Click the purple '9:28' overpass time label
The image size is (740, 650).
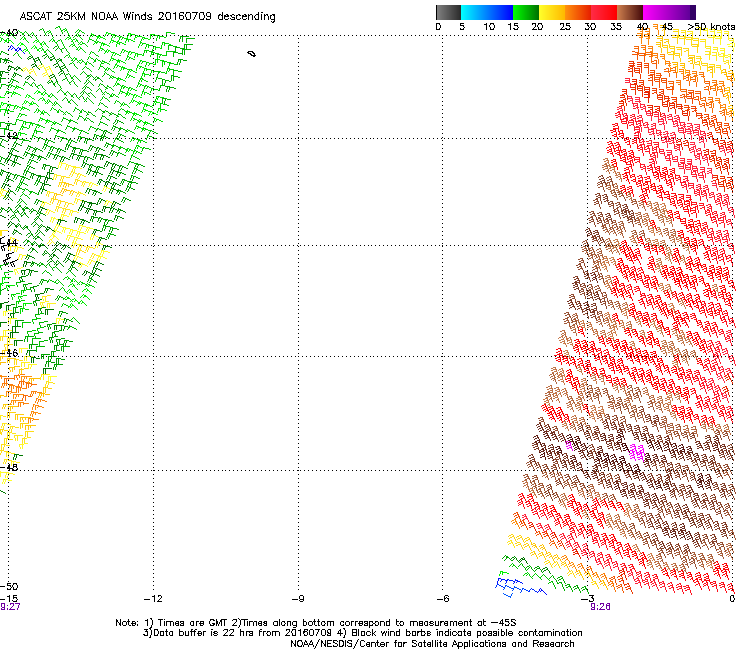click(600, 607)
